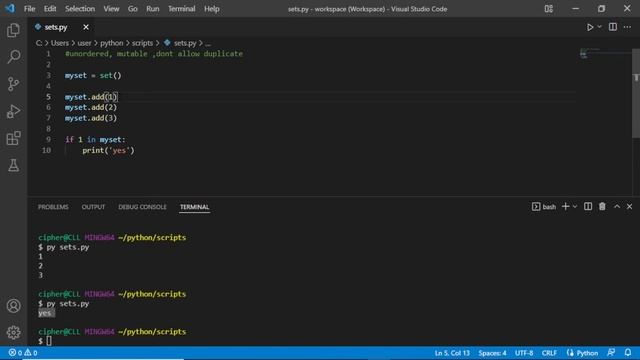Close the terminal panel
Viewport: 640px width, 360px height.
pyautogui.click(x=629, y=207)
